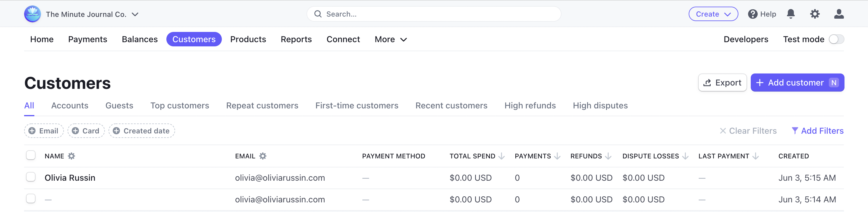
Task: Open settings via the gear icon
Action: click(814, 14)
